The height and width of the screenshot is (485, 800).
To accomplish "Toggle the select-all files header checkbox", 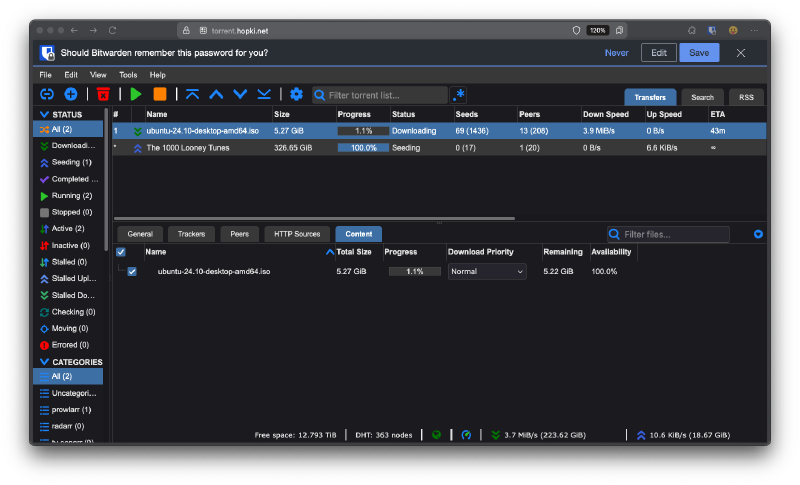I will [x=121, y=252].
